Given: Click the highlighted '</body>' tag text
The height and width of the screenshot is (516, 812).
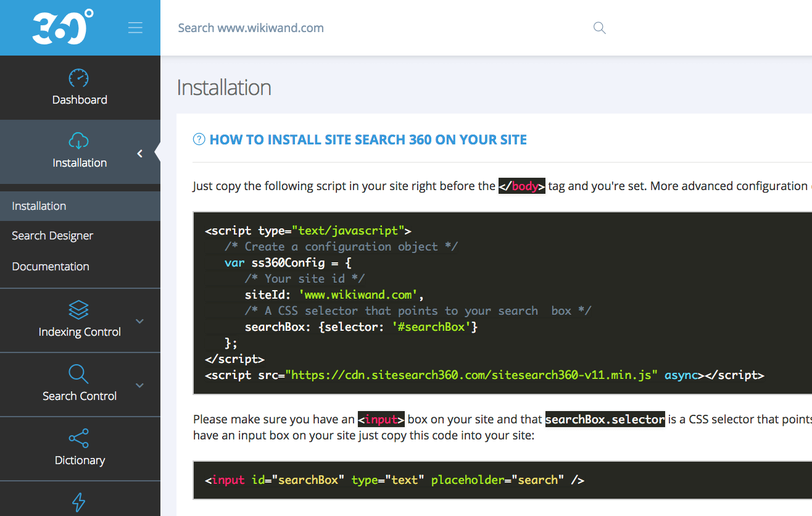Looking at the screenshot, I should (522, 186).
